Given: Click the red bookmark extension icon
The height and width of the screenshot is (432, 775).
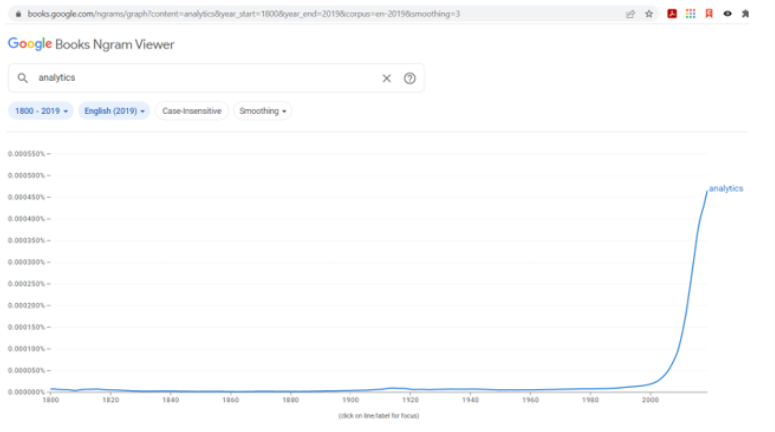Looking at the screenshot, I should (709, 14).
